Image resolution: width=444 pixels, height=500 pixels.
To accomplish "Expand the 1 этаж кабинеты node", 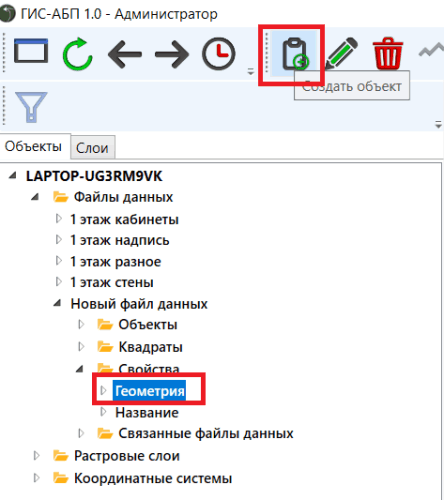I will (59, 219).
